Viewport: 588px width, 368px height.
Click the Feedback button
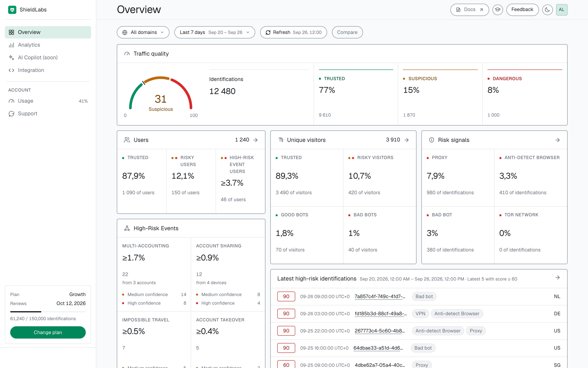click(x=522, y=10)
